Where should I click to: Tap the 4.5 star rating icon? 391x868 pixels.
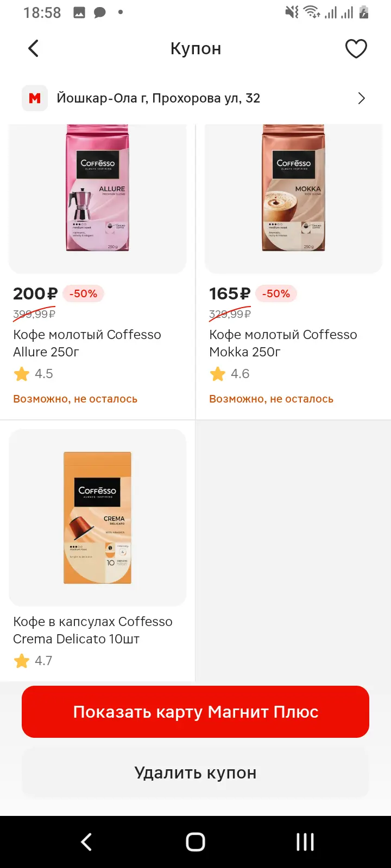point(22,374)
